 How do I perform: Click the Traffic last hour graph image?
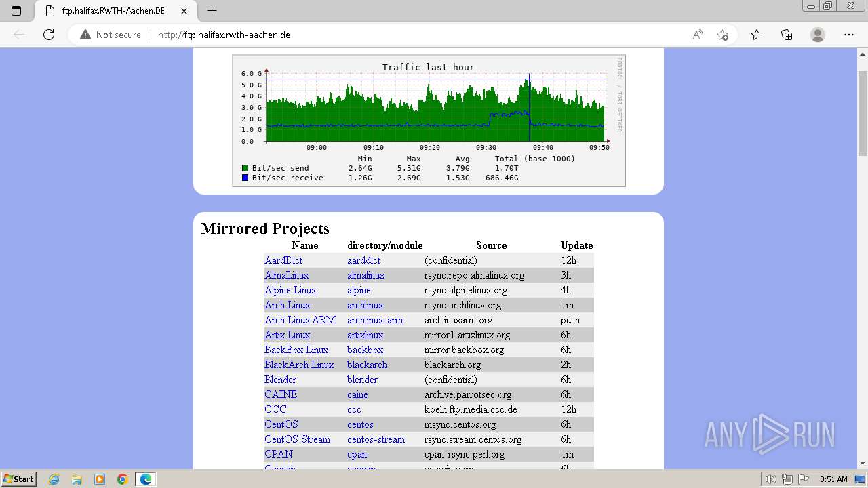coord(429,121)
